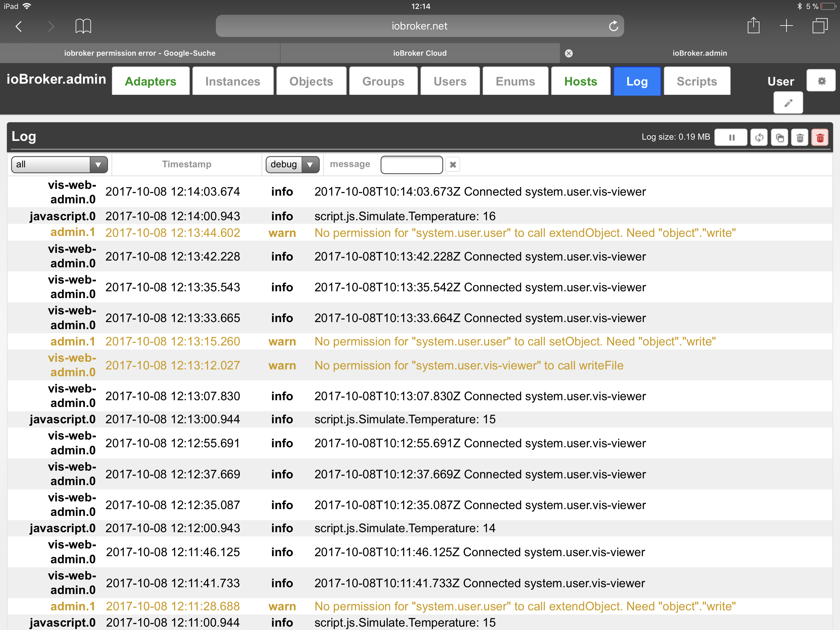Viewport: 840px width, 630px height.
Task: Click the pencil edit button under User
Action: [788, 103]
